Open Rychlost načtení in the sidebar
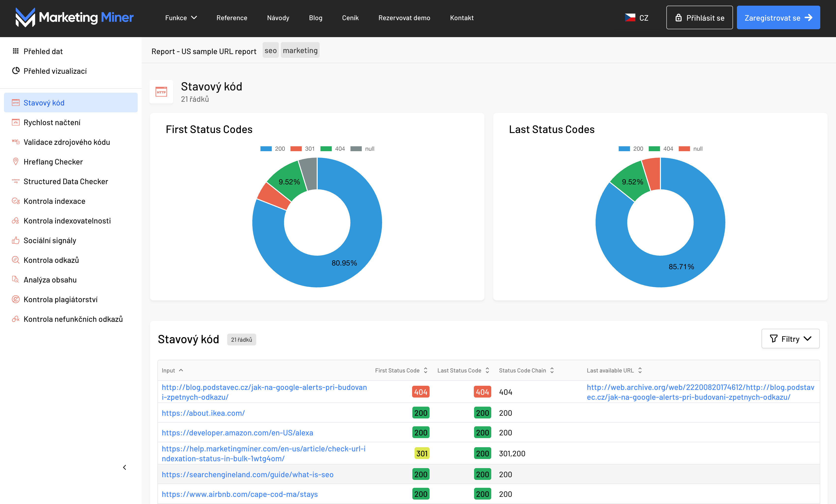 pyautogui.click(x=52, y=122)
